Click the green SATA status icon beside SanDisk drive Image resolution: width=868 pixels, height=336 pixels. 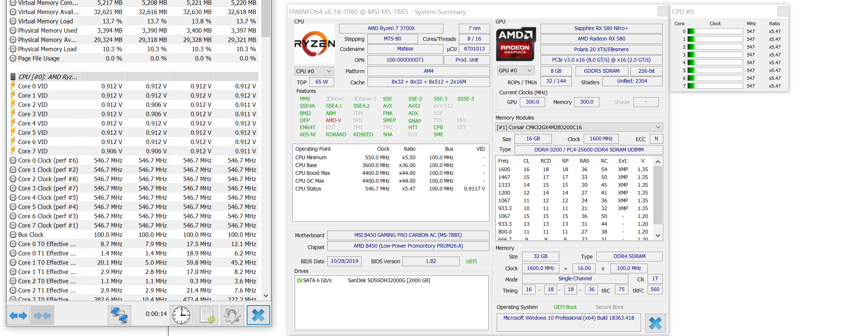tap(299, 280)
